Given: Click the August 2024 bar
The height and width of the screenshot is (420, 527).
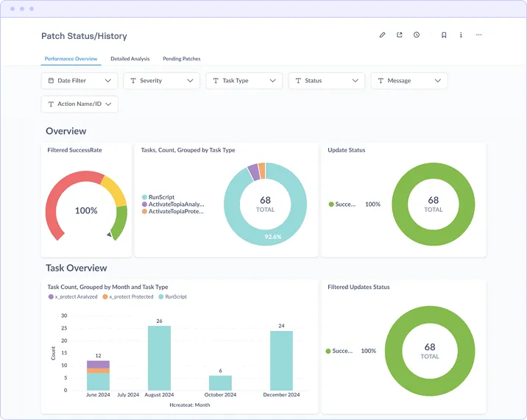Looking at the screenshot, I should coord(159,357).
